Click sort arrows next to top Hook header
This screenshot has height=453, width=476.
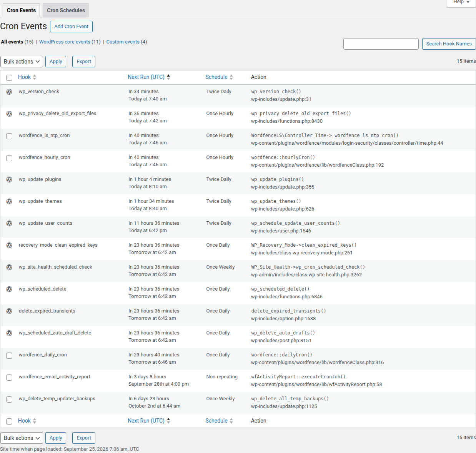coord(35,77)
